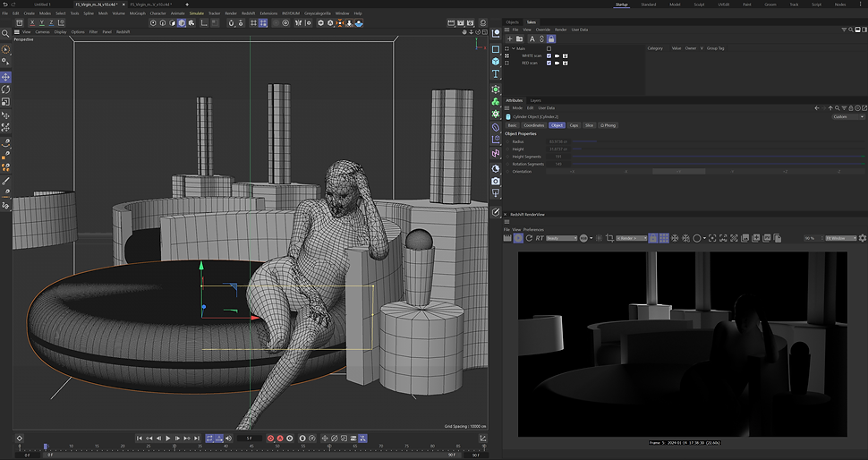Click the add new take plus icon

510,38
